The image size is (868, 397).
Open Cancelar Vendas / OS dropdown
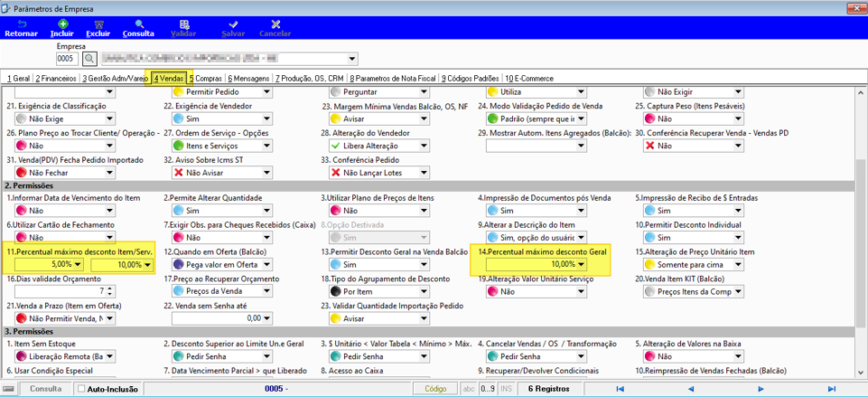pyautogui.click(x=581, y=356)
